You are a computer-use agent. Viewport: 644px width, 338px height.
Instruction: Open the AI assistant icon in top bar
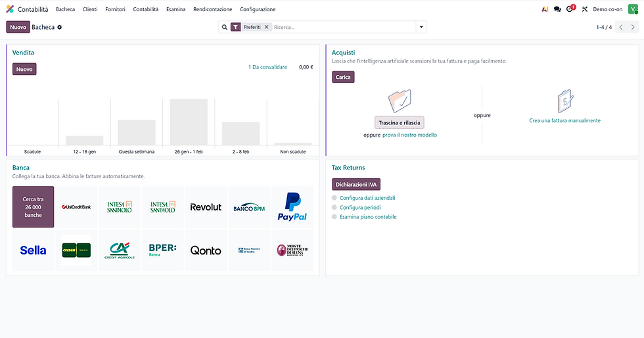coord(545,9)
